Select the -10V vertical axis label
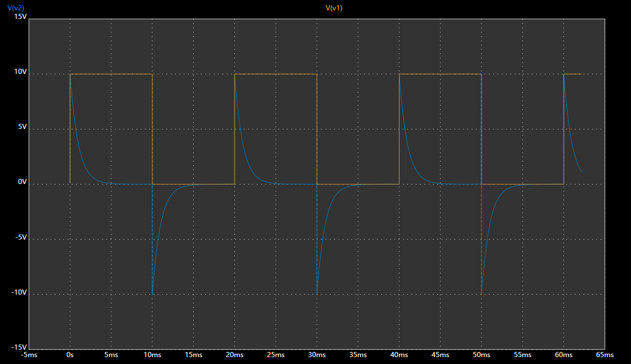The width and height of the screenshot is (631, 364). [x=19, y=292]
